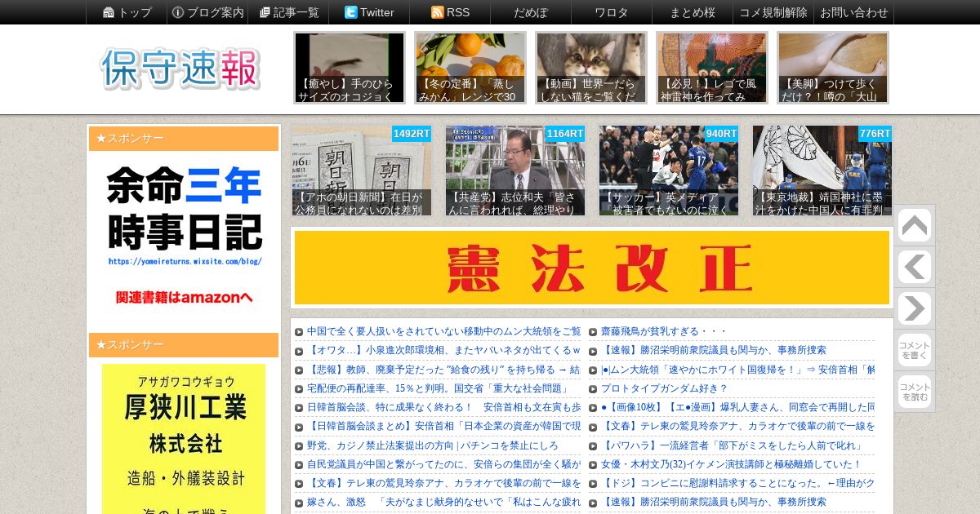The width and height of the screenshot is (980, 514).
Task: Open the コメ規制解除 menu link
Action: [x=773, y=12]
